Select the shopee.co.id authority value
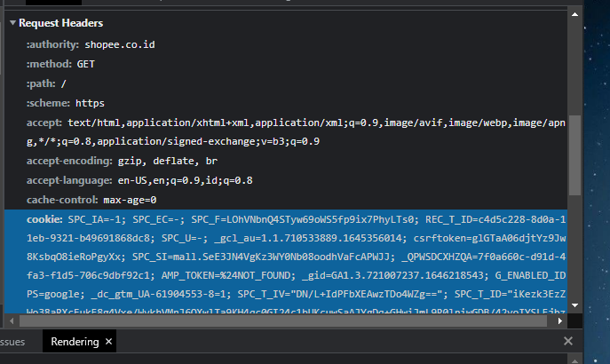610x364 pixels. [120, 44]
